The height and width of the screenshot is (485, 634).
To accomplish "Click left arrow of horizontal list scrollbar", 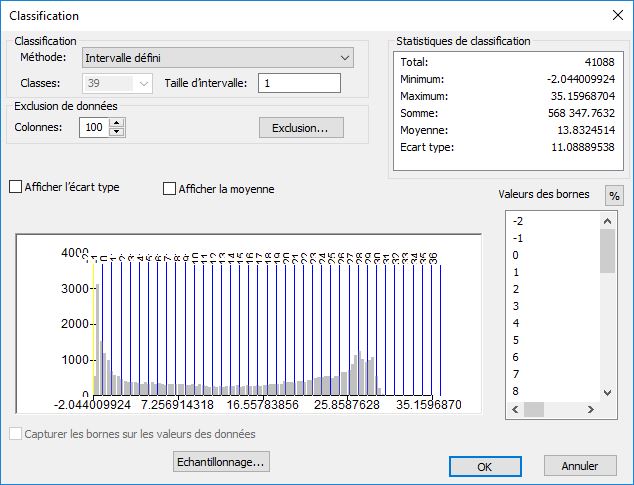I will click(x=515, y=410).
